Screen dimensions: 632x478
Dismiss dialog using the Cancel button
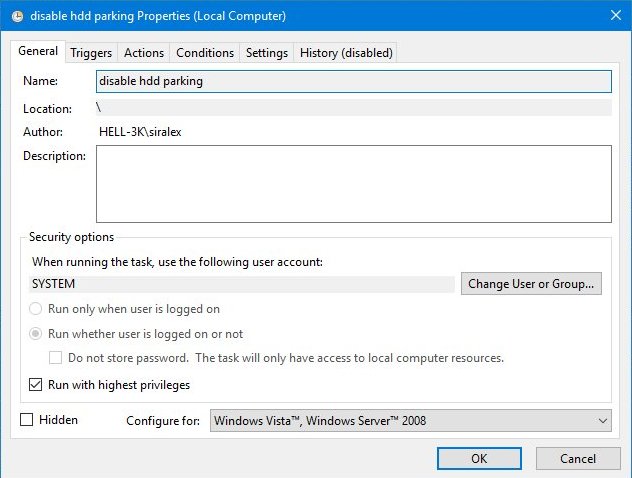click(578, 459)
